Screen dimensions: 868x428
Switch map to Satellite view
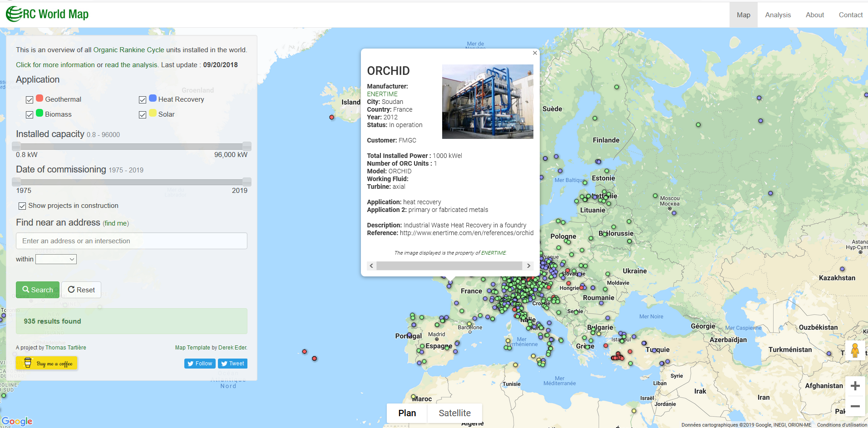(x=454, y=413)
